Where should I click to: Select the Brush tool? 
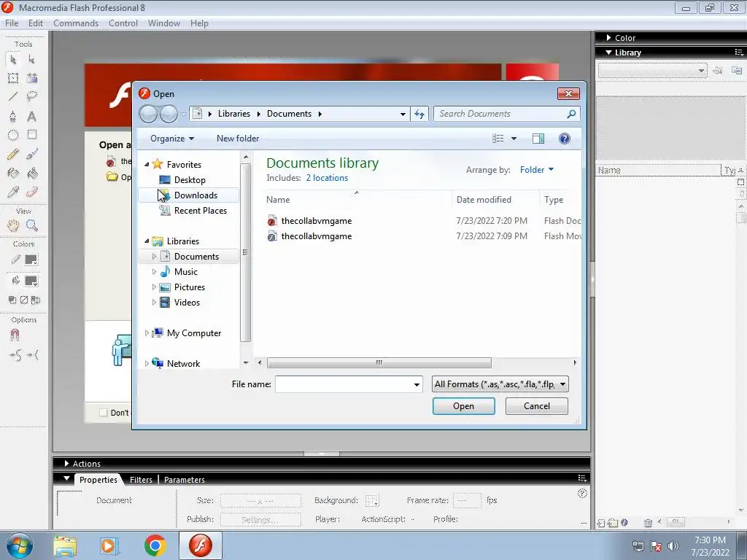coord(31,154)
